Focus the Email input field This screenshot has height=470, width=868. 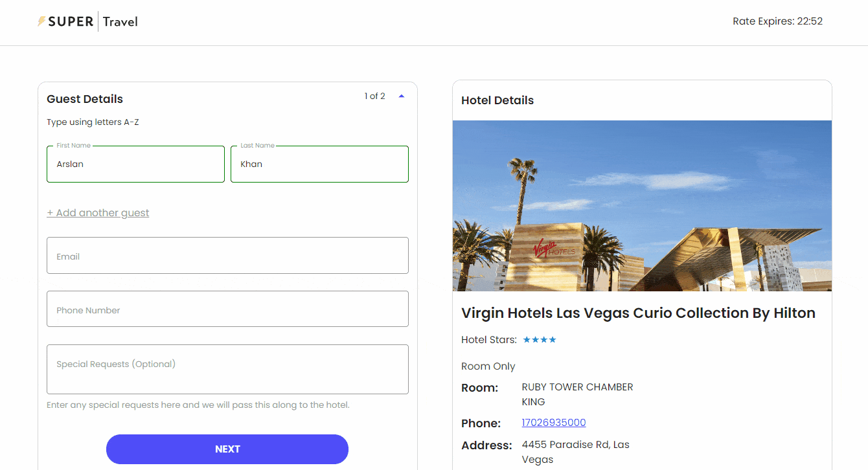[x=227, y=256]
